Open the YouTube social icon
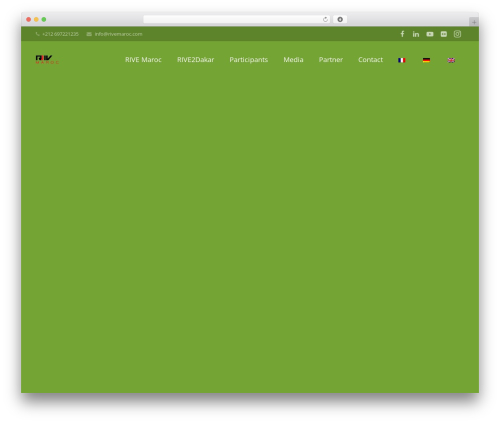 [x=430, y=34]
